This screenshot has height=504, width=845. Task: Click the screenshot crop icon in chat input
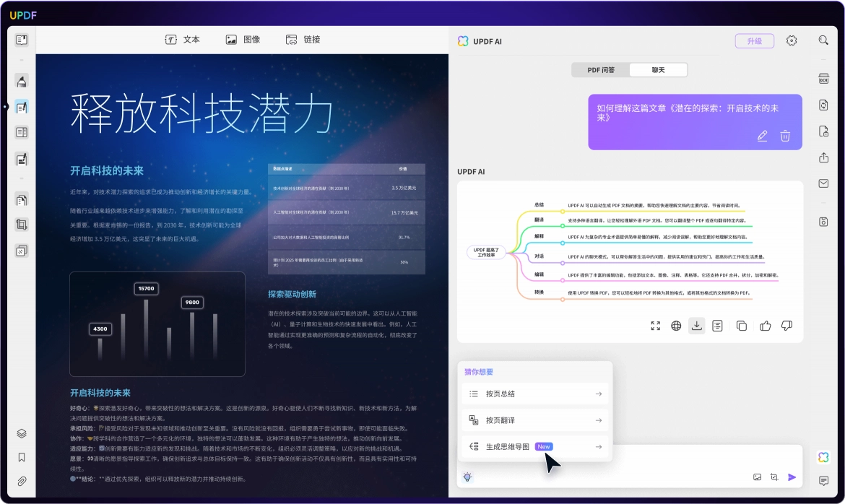(x=774, y=477)
